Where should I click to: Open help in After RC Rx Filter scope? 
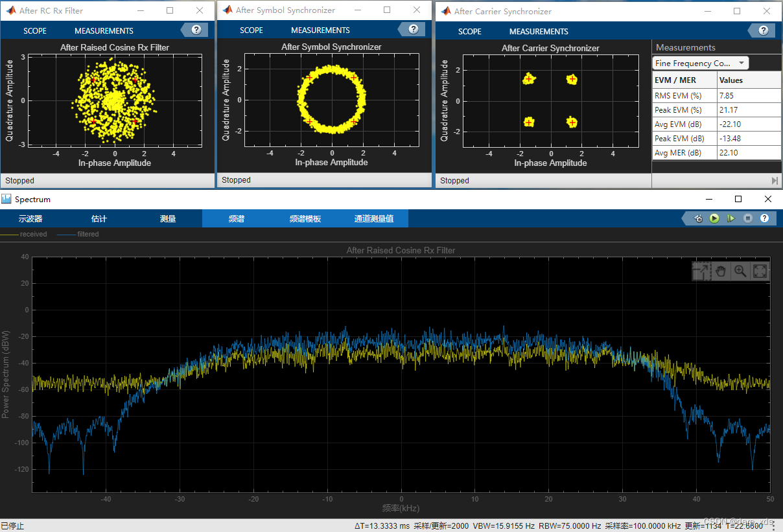pos(196,30)
